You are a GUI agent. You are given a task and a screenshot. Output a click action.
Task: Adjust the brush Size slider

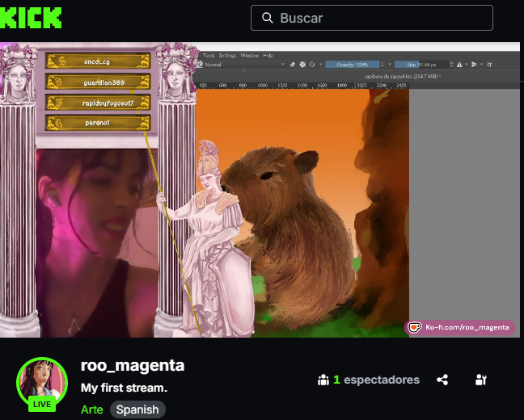pos(421,65)
